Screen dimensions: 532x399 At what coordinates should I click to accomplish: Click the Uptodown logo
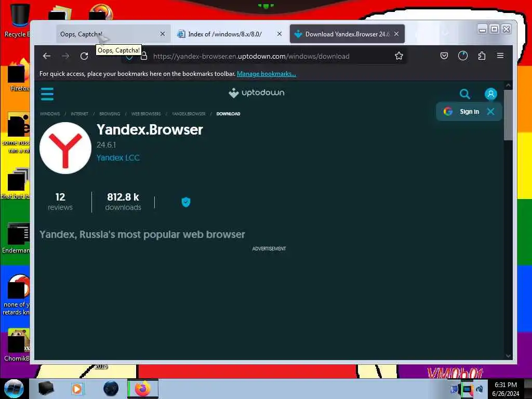(x=257, y=92)
